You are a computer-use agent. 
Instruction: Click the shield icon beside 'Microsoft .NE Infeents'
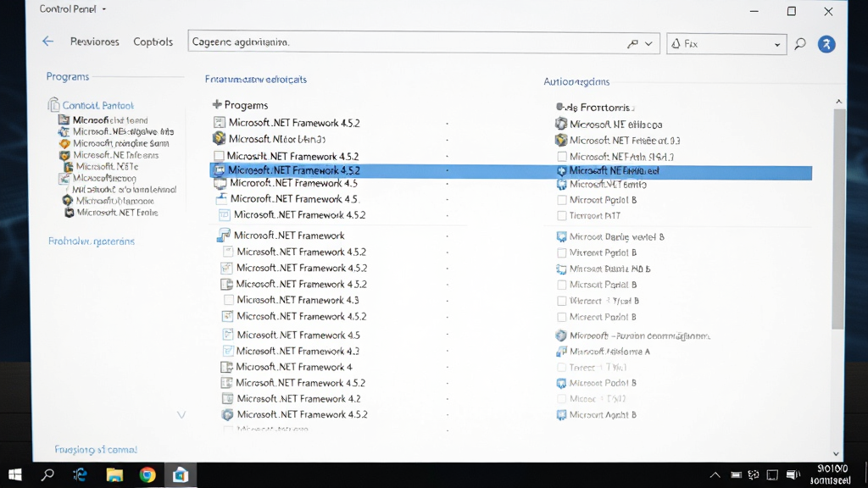[x=64, y=156]
